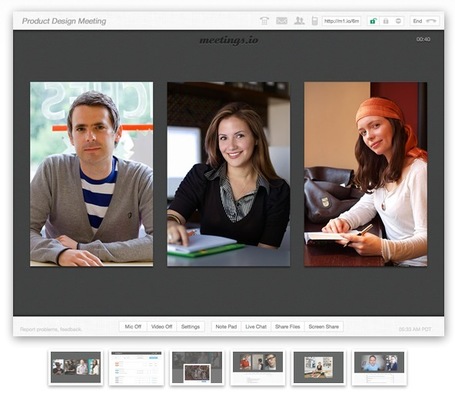Click the meeting URL field
Screen dimensions: 455x400
click(x=342, y=21)
